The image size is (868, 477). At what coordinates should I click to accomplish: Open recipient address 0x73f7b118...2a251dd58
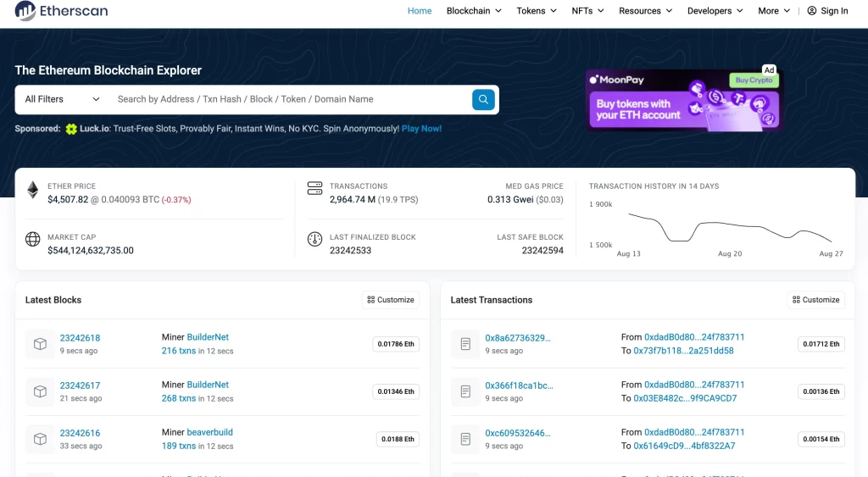[684, 351]
